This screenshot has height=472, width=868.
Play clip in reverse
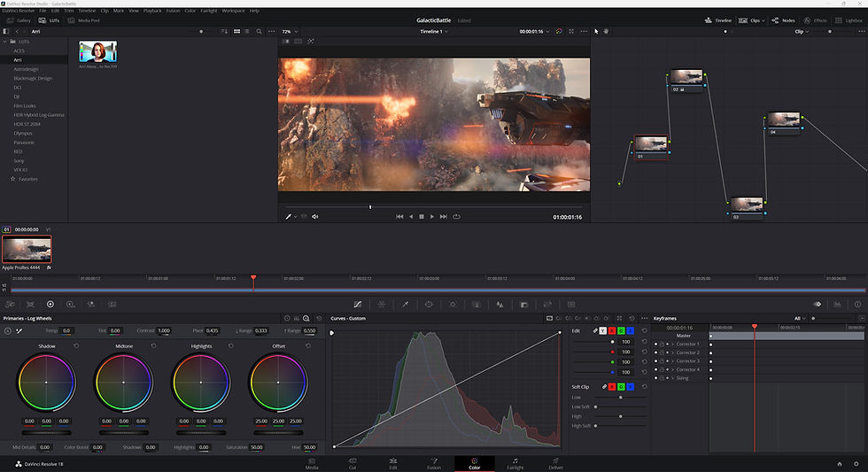point(411,217)
